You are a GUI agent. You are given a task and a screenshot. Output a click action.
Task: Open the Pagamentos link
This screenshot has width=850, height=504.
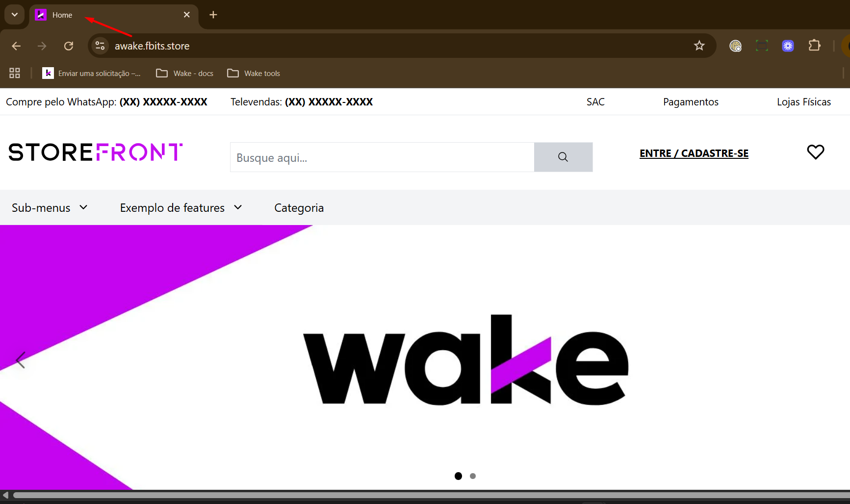691,102
